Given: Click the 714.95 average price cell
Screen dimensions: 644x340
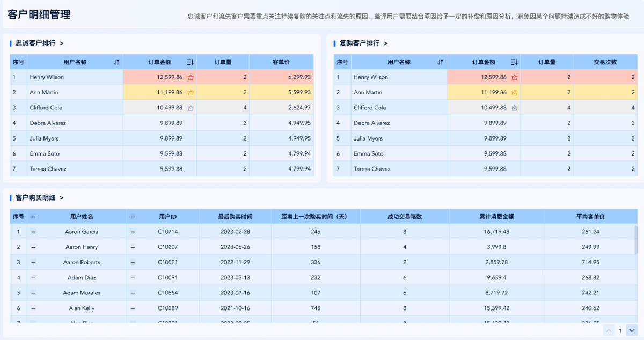Looking at the screenshot, I should click(590, 262).
